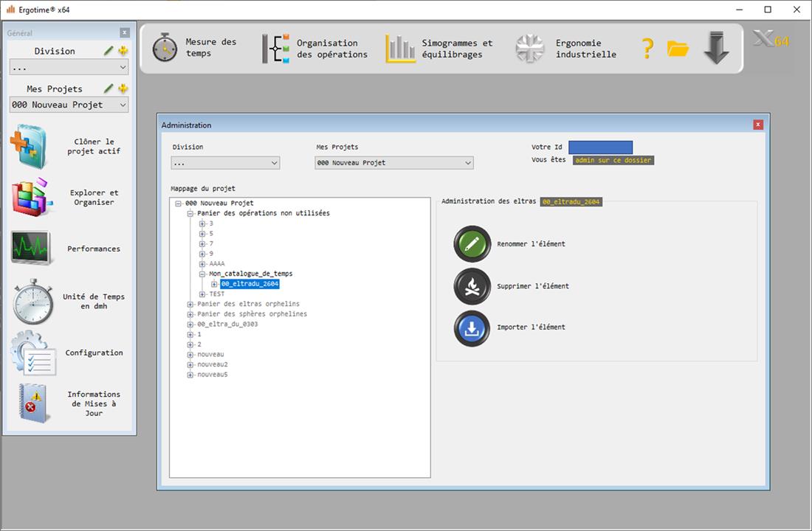
Task: Select the nouveau tree item
Action: pyautogui.click(x=210, y=355)
